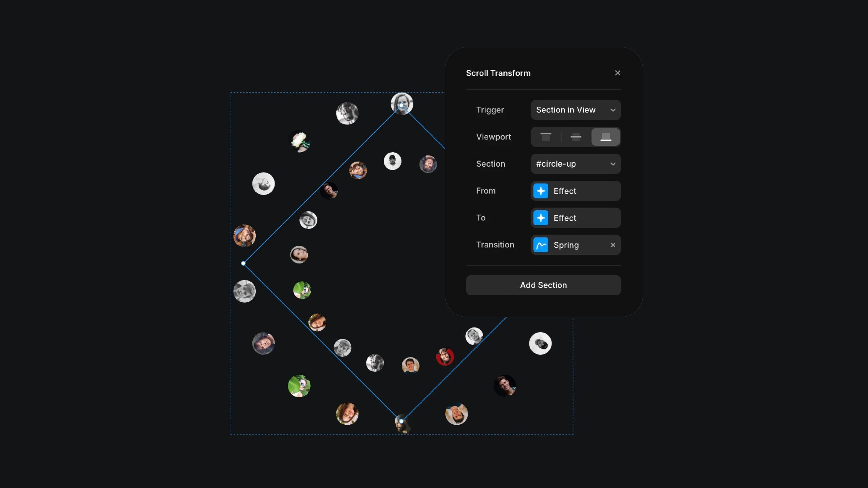The width and height of the screenshot is (868, 488).
Task: Click the blue anchor point on path
Action: pos(243,264)
